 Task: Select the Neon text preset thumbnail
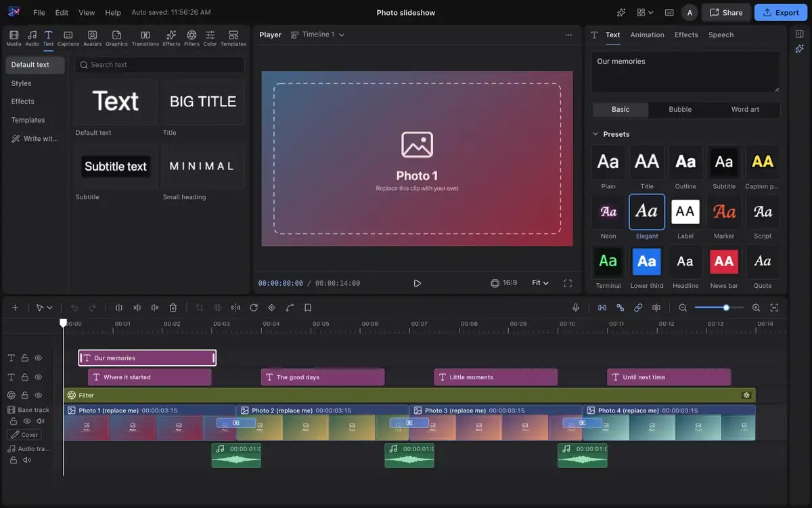click(608, 212)
